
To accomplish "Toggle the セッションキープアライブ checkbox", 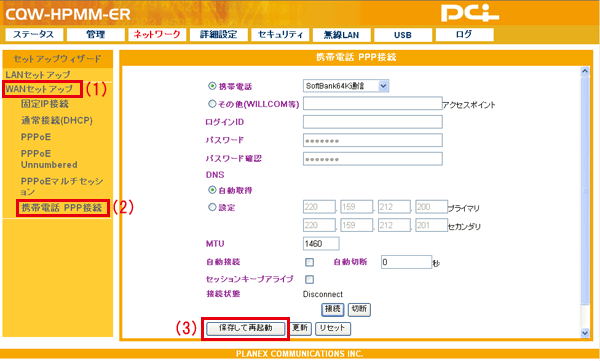I will pos(310,279).
